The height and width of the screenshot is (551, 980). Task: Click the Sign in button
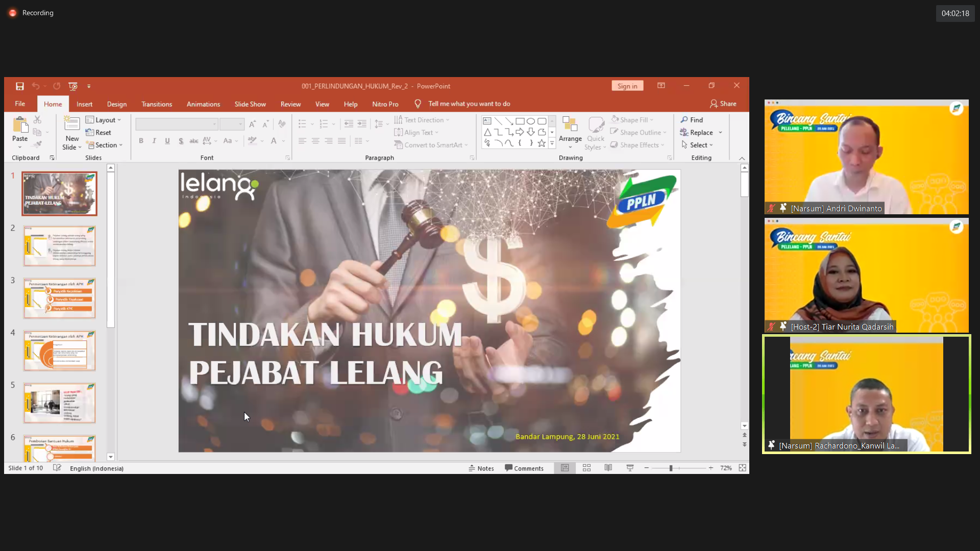(x=627, y=86)
